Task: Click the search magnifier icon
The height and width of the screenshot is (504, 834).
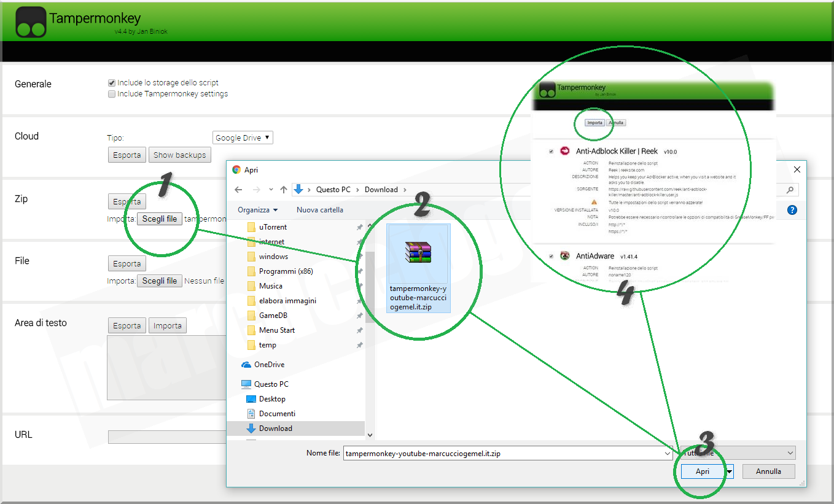Action: point(791,190)
